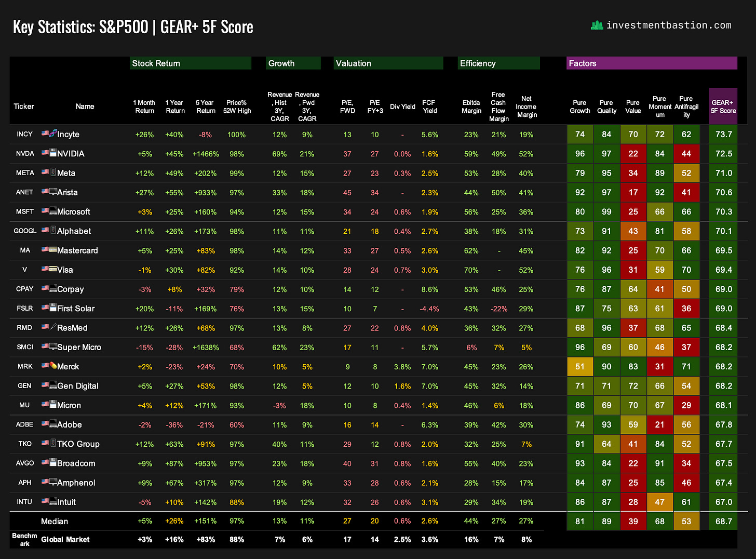The width and height of the screenshot is (756, 559).
Task: Click the Ticker column header
Action: 24,107
